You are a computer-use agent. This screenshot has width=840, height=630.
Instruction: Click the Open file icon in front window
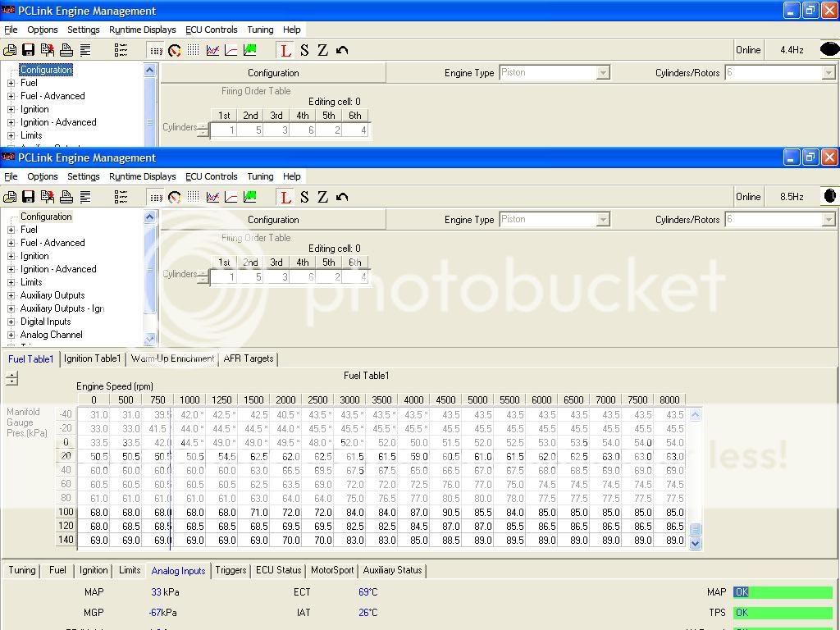[x=10, y=197]
